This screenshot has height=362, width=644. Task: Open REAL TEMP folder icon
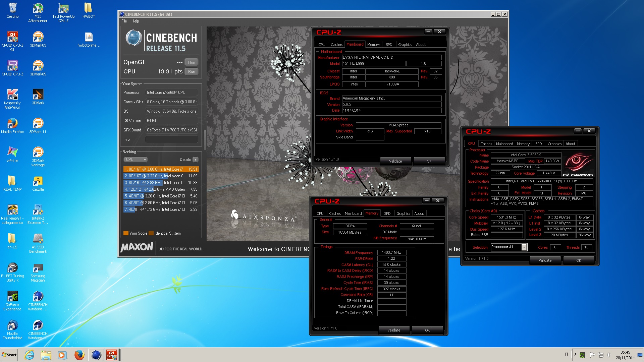click(x=12, y=184)
